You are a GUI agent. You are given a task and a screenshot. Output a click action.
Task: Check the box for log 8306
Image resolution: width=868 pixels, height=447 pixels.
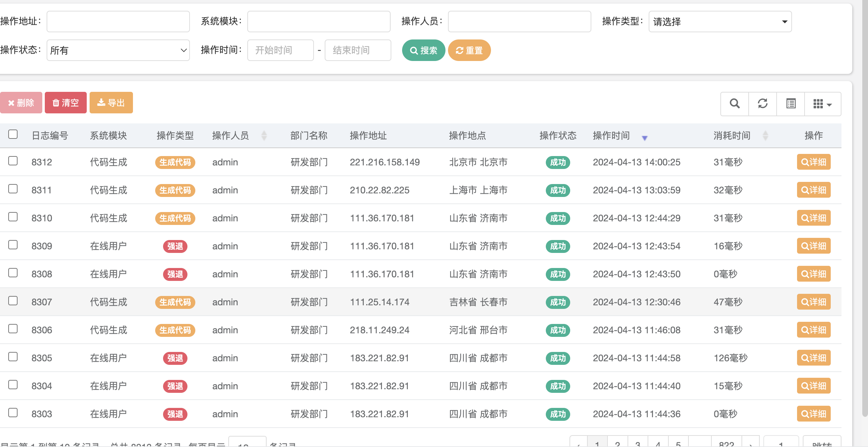[x=13, y=329]
